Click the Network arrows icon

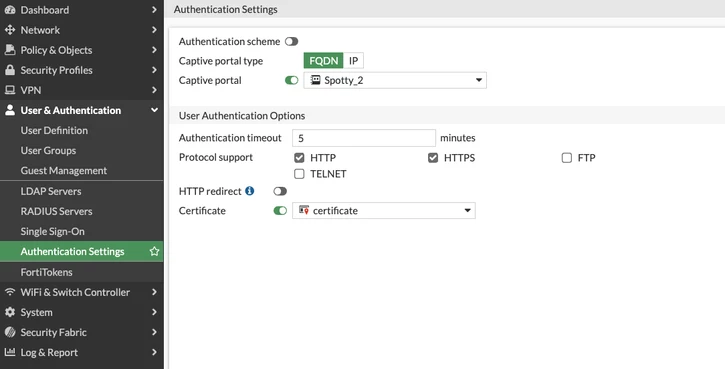point(10,30)
